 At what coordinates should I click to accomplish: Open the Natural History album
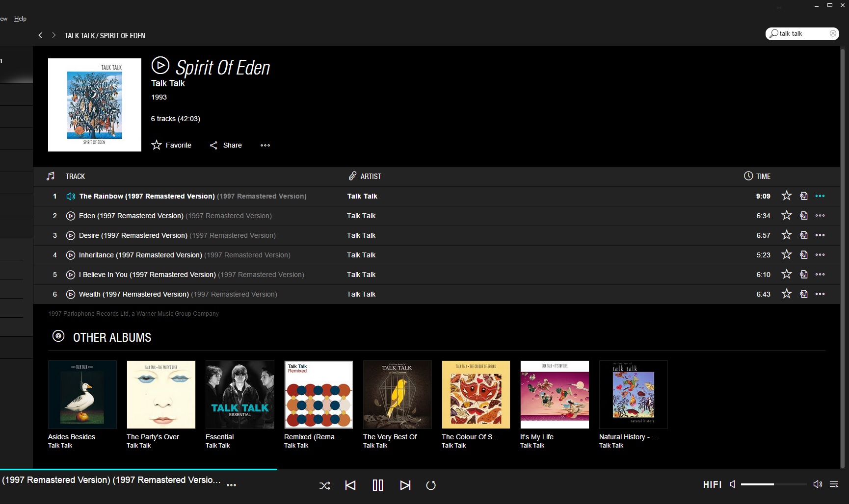tap(634, 395)
